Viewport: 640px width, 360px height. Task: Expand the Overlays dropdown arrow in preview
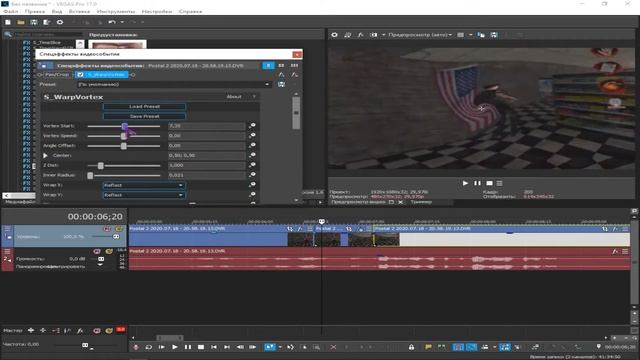click(470, 35)
